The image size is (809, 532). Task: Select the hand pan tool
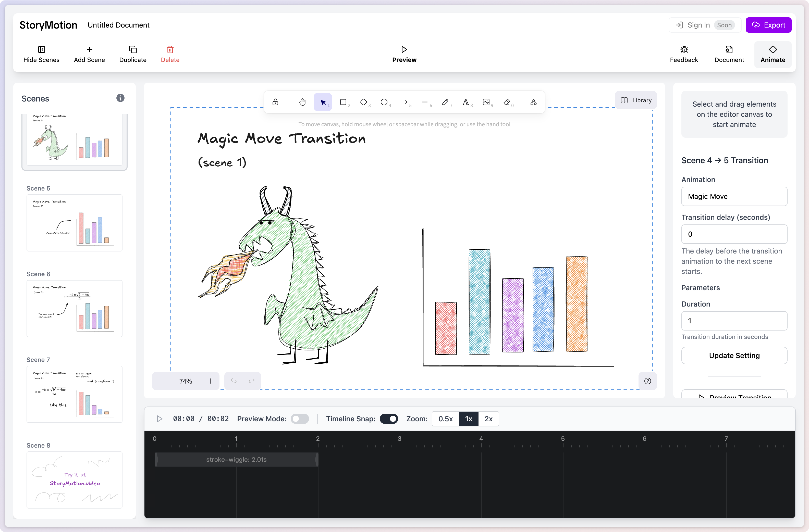[x=302, y=102]
